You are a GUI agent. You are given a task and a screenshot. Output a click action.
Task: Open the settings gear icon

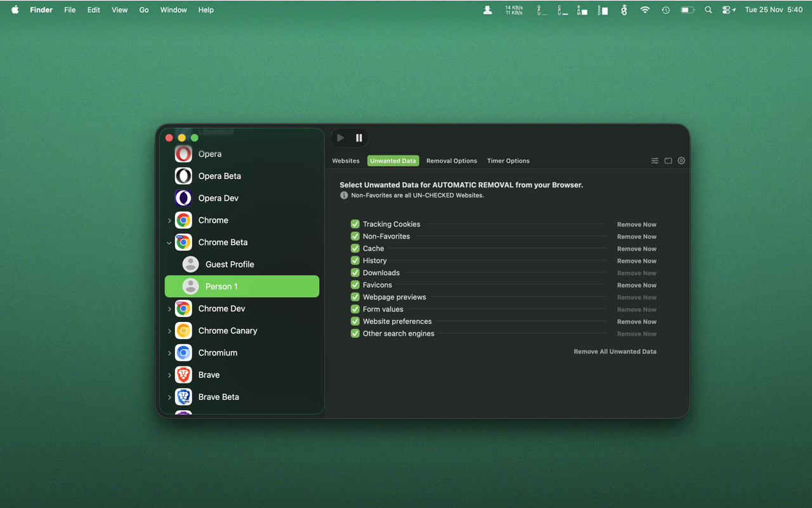[x=681, y=161]
